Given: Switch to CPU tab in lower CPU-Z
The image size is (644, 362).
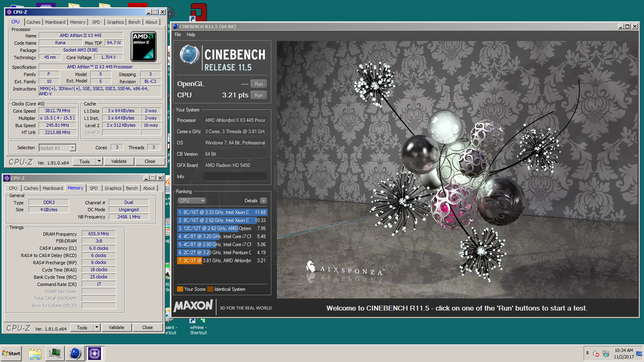Looking at the screenshot, I should click(x=13, y=188).
